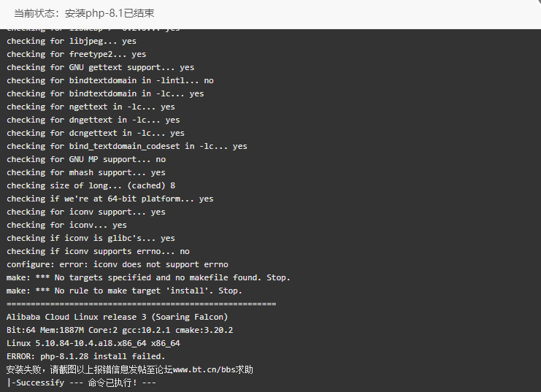541x392 pixels.
Task: Select the 'No targets specified' make line
Action: (x=148, y=278)
